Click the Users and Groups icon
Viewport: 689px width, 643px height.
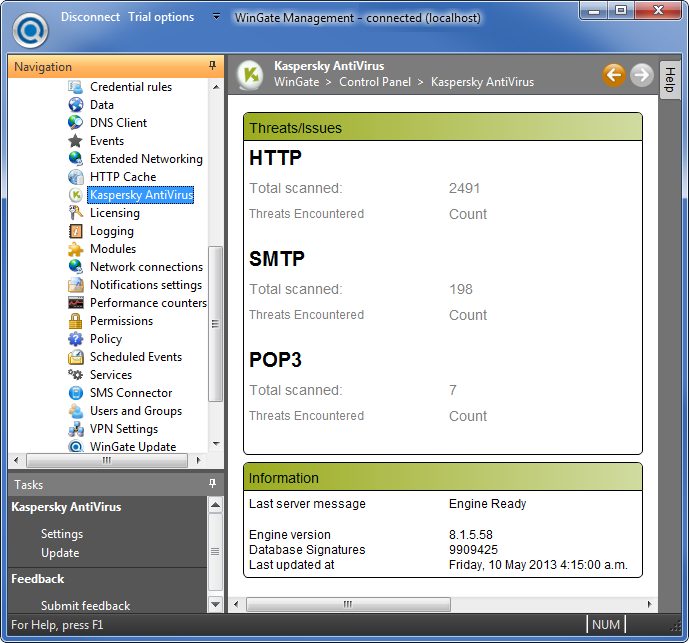point(76,411)
